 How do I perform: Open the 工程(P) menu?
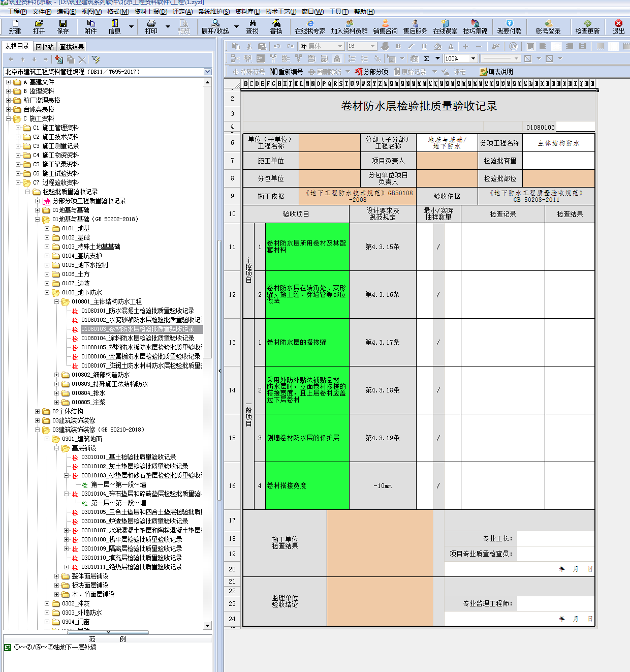pos(17,11)
